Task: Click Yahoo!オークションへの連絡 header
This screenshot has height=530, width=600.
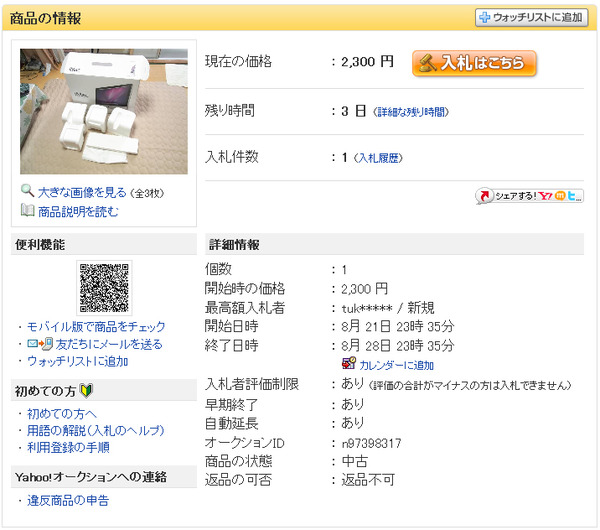Action: [x=104, y=477]
